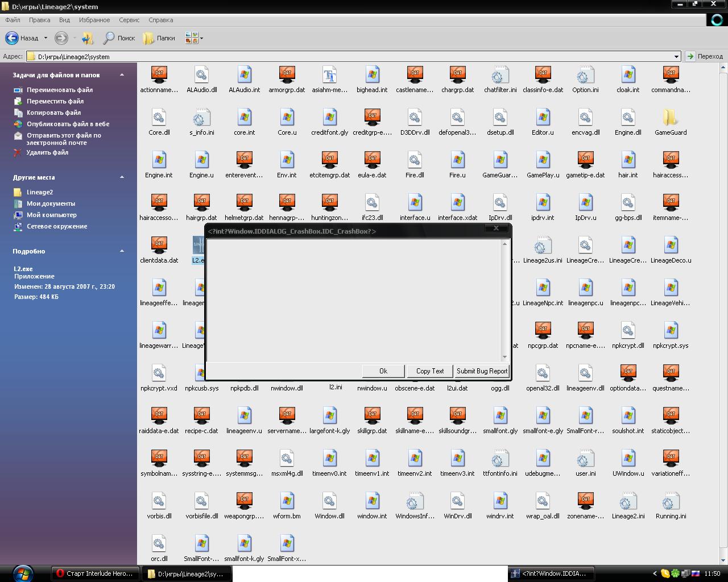Image resolution: width=728 pixels, height=582 pixels.
Task: Select the ALAudio.dll file icon
Action: pyautogui.click(x=201, y=74)
